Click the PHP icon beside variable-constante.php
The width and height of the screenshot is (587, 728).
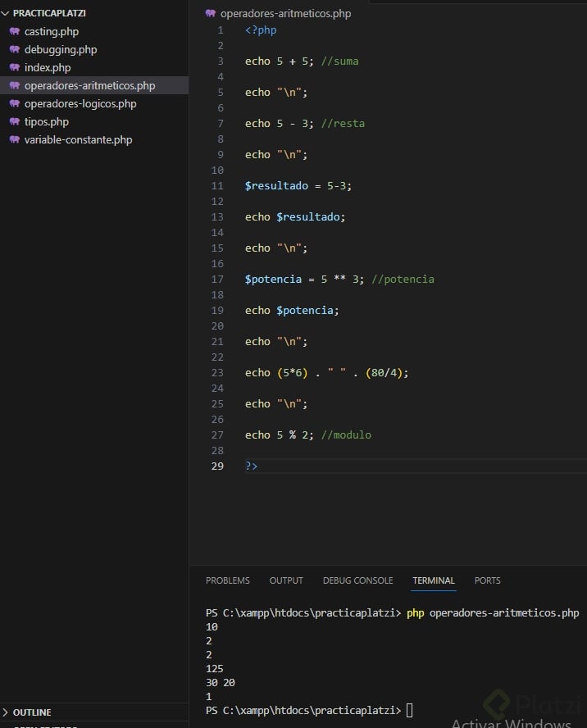point(14,139)
